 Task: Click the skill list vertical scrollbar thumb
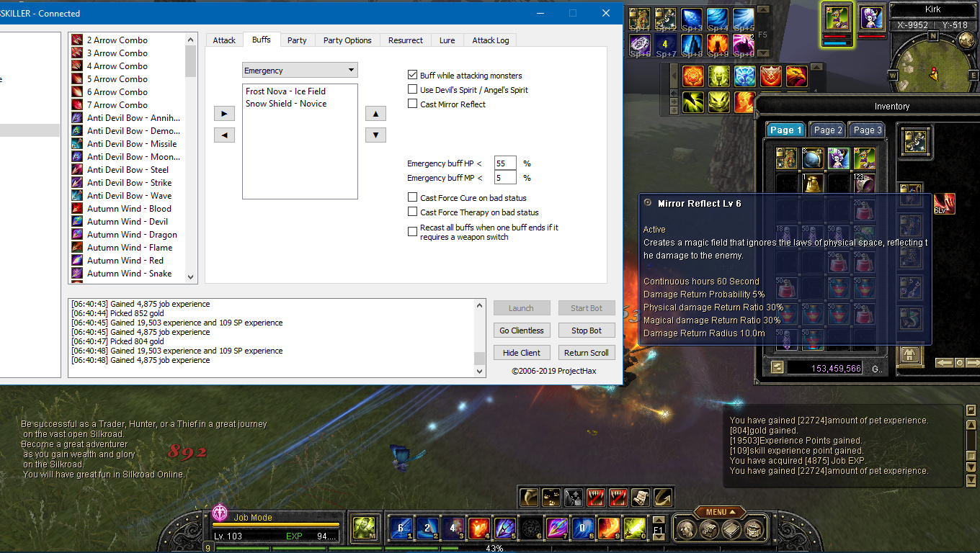pyautogui.click(x=191, y=61)
